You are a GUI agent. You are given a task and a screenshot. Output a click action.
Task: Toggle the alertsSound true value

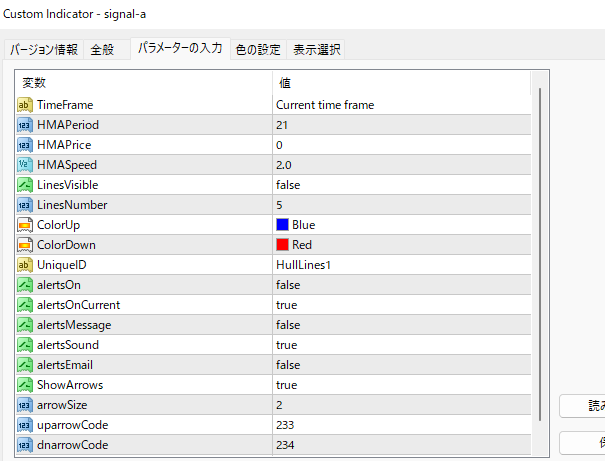point(286,345)
